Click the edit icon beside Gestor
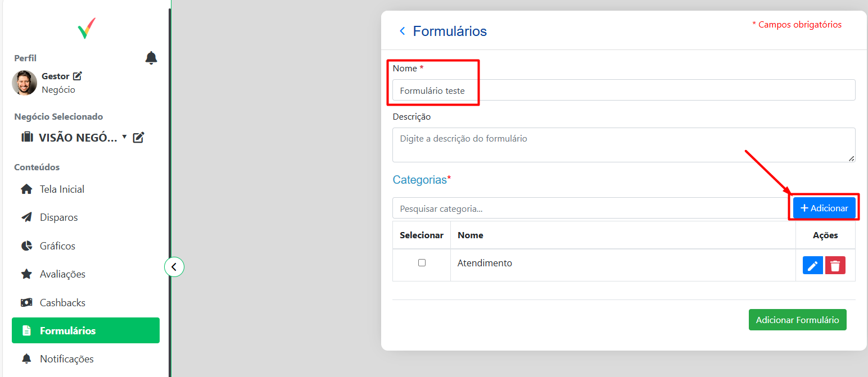 (x=78, y=76)
